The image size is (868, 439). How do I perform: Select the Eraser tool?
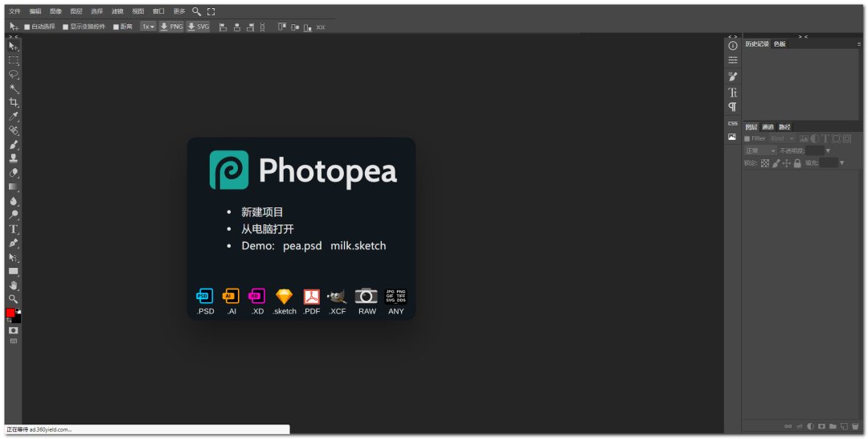14,173
